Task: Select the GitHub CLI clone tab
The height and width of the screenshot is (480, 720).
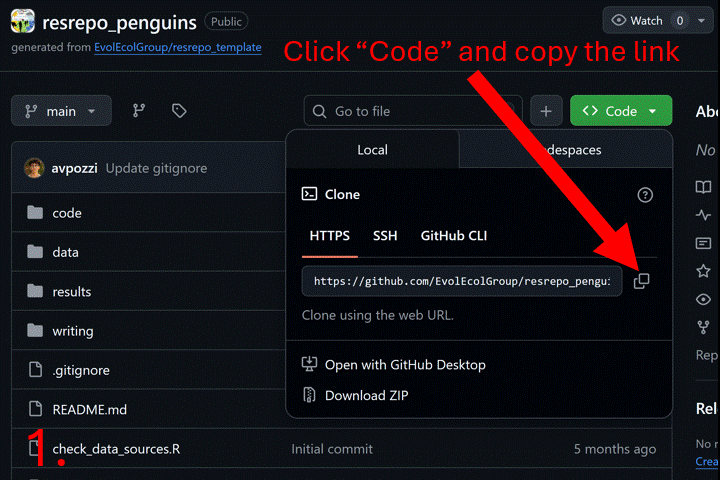Action: (x=454, y=236)
